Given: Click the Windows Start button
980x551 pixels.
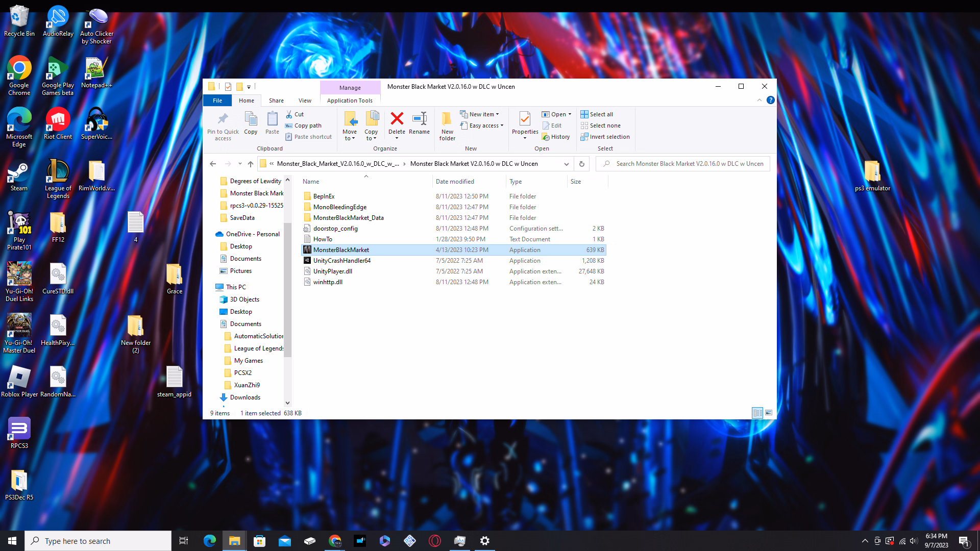Looking at the screenshot, I should point(12,541).
